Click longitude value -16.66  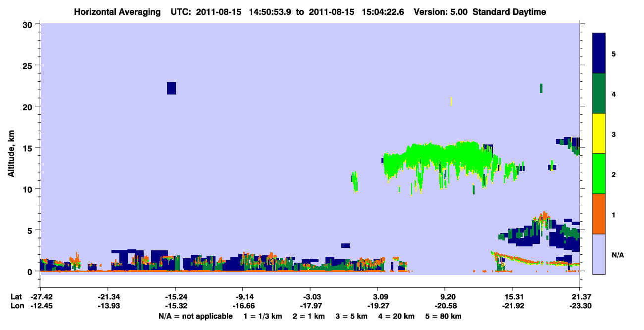(243, 306)
